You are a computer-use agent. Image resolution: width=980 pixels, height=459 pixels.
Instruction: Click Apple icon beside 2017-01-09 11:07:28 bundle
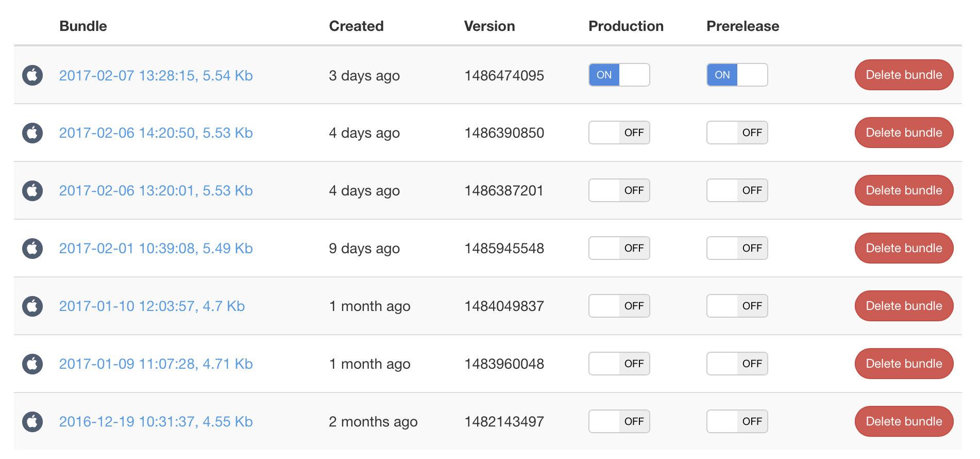[x=32, y=364]
